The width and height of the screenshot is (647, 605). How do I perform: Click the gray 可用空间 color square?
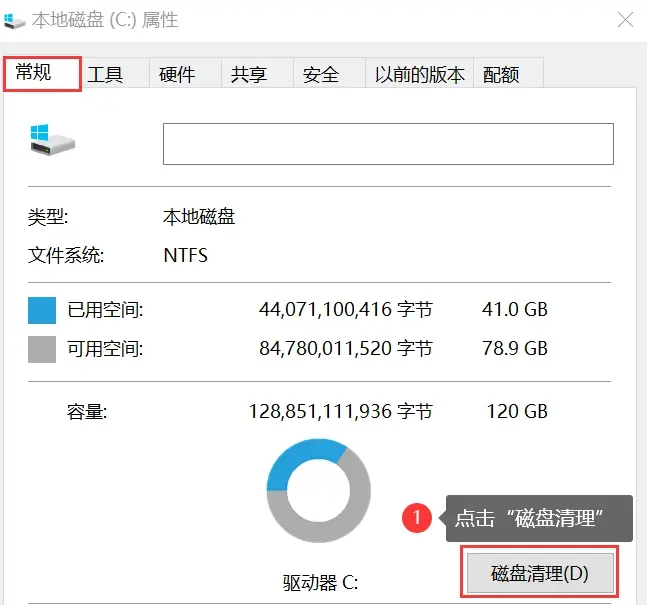point(42,349)
